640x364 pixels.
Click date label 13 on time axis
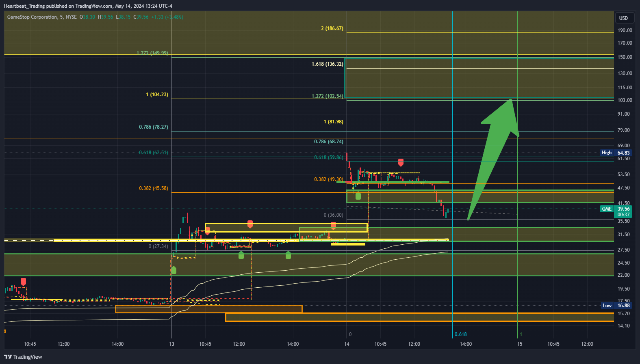[x=171, y=344]
